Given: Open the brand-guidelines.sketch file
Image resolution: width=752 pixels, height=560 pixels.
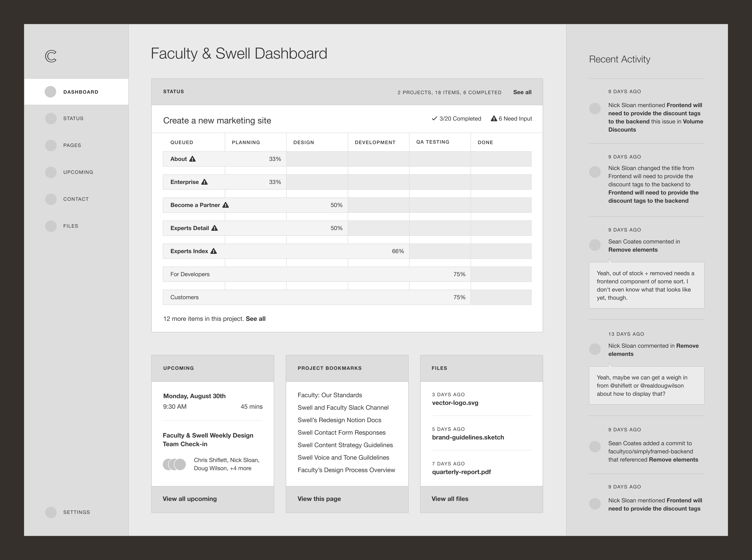Looking at the screenshot, I should tap(468, 437).
